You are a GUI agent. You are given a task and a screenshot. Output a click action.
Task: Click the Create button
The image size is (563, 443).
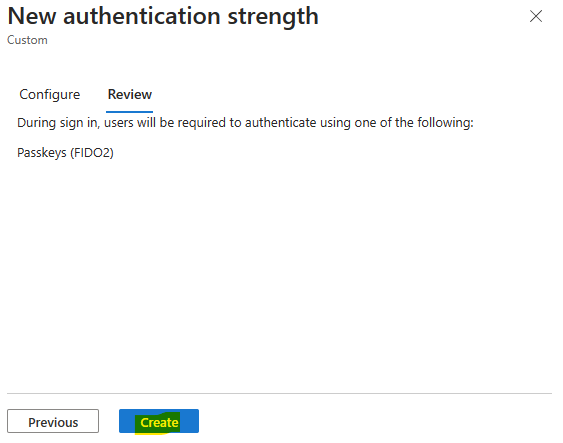tap(159, 421)
